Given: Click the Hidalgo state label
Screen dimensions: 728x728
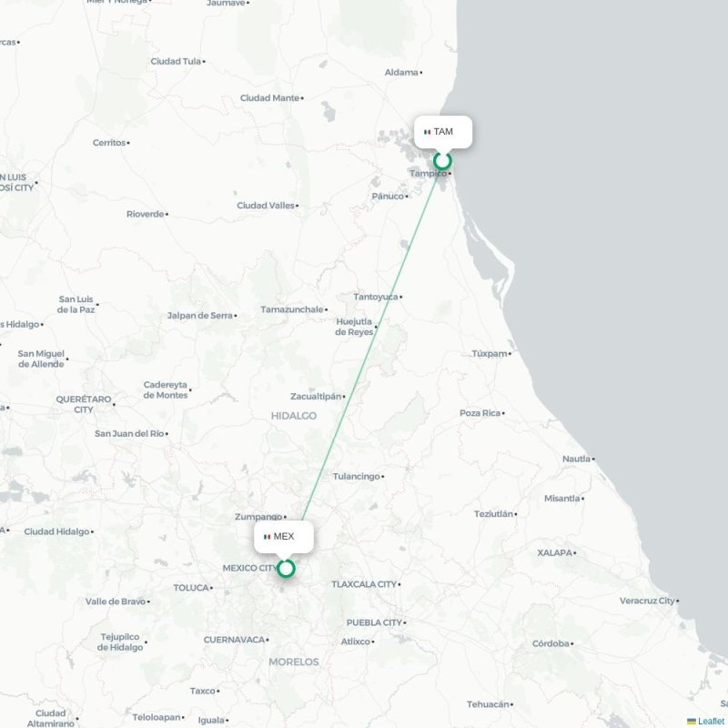Looking at the screenshot, I should [293, 416].
